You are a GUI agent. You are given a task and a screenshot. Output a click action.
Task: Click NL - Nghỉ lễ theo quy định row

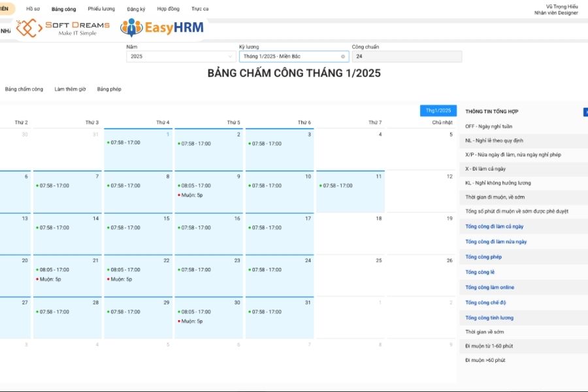(x=523, y=140)
